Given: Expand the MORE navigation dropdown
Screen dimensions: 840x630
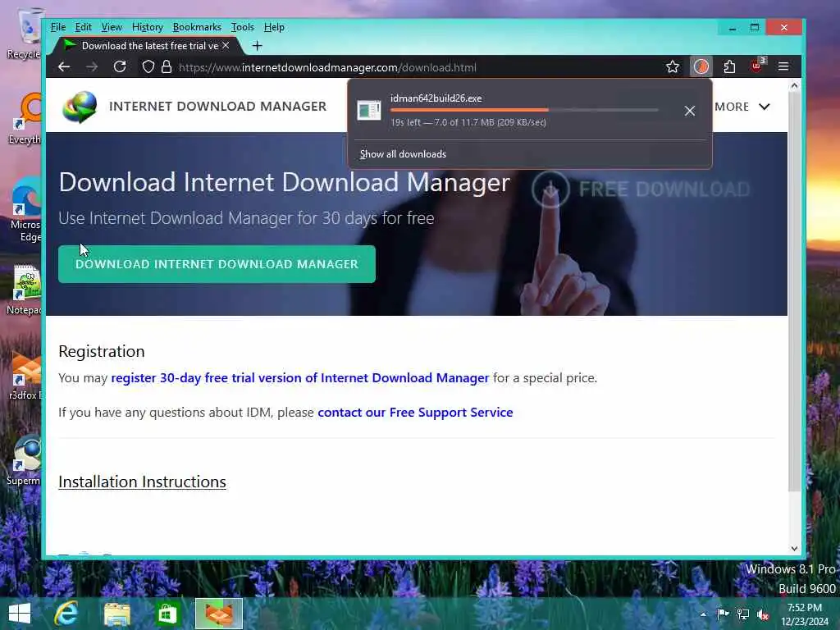Looking at the screenshot, I should pyautogui.click(x=742, y=107).
